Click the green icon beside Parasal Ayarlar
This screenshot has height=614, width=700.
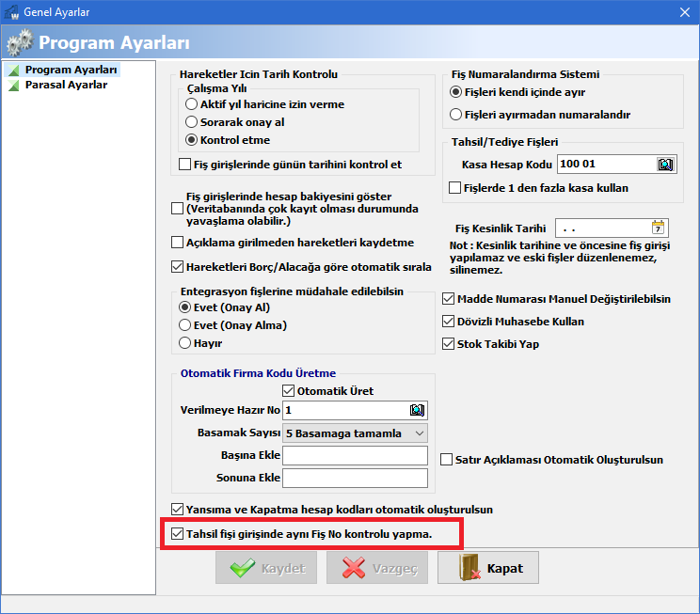(x=14, y=86)
